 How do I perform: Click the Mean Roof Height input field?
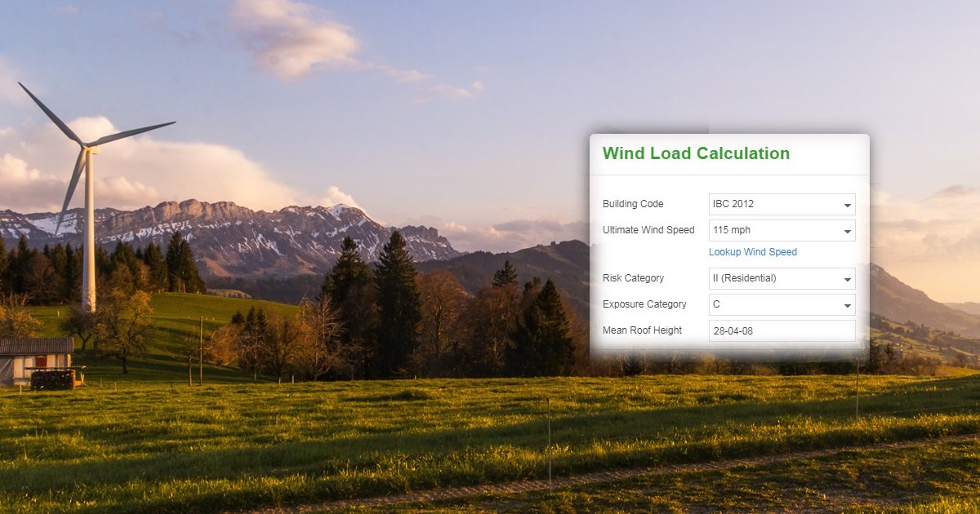tap(782, 330)
